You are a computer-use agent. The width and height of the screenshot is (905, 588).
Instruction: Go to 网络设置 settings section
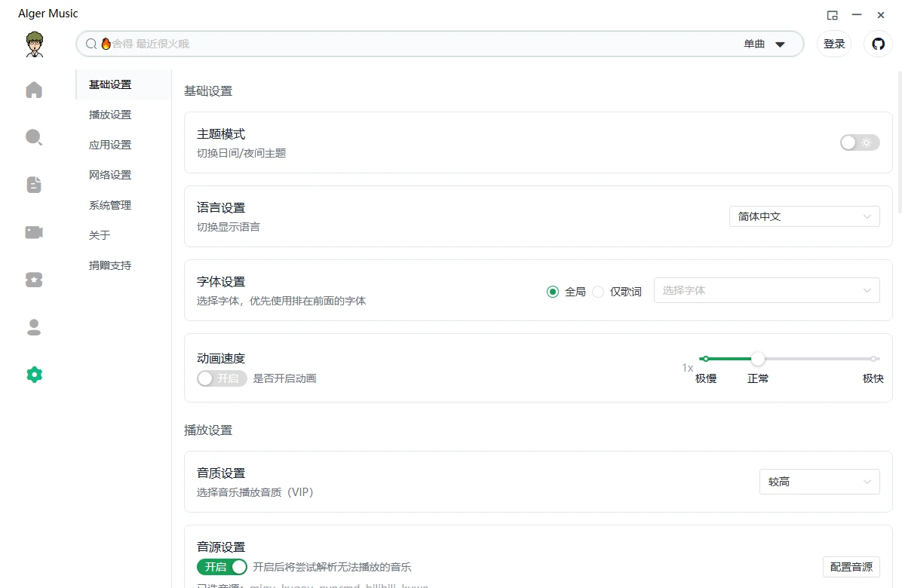click(110, 175)
